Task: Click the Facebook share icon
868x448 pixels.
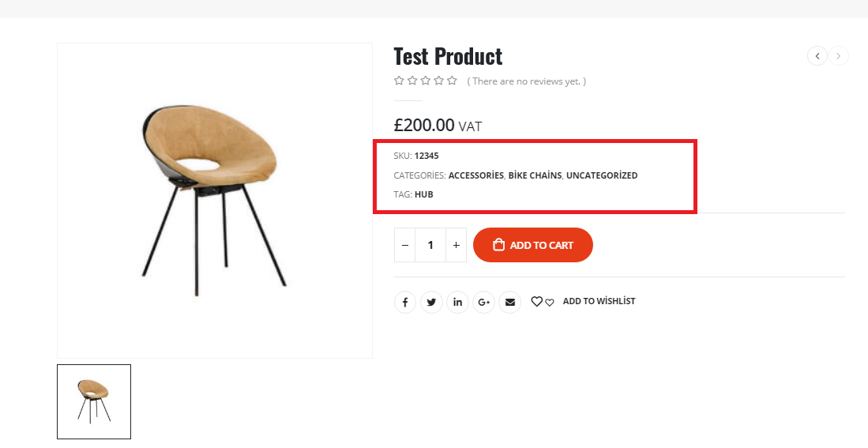Action: [x=405, y=302]
